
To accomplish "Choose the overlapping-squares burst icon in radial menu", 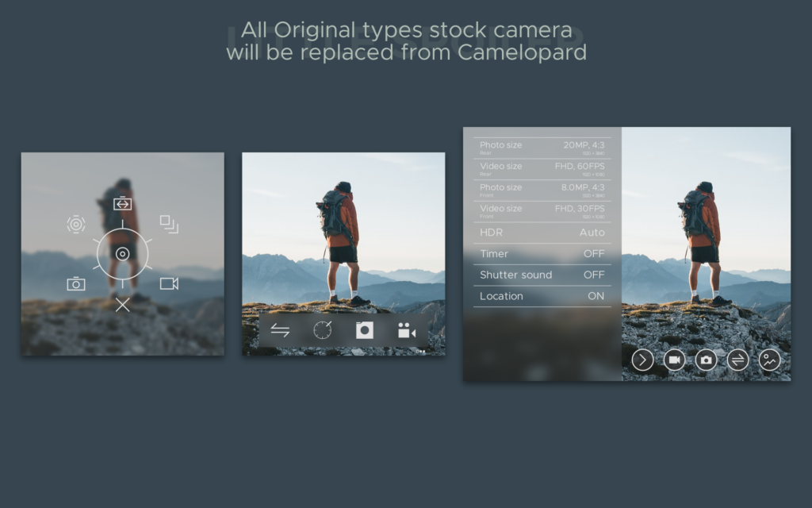I will pyautogui.click(x=169, y=224).
